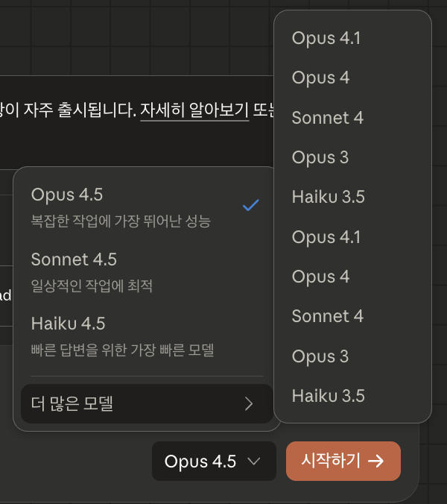Select the Opus 4.5 model option
This screenshot has height=504, width=447.
point(147,207)
